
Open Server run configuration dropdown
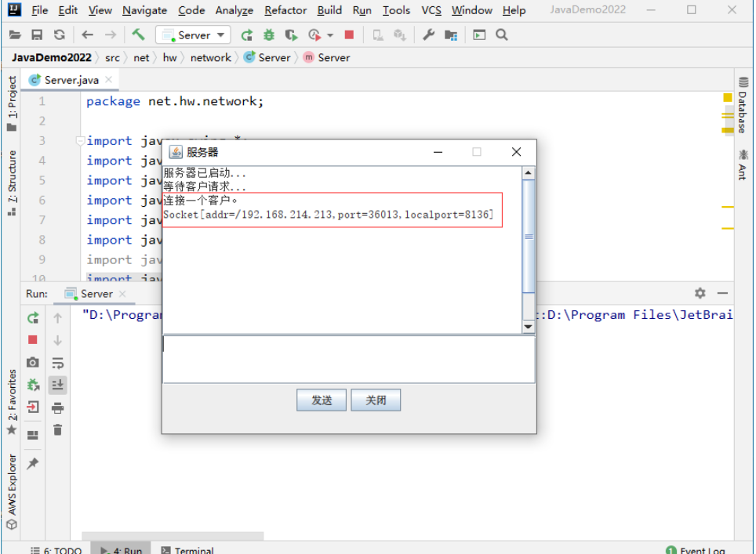pos(193,34)
